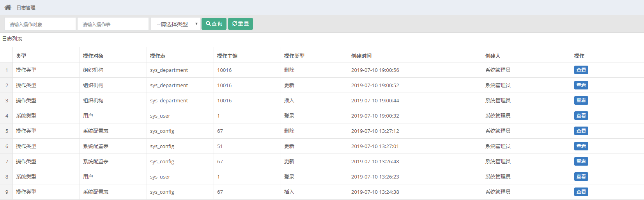Open 查看 for row 3 insert log

[x=581, y=100]
